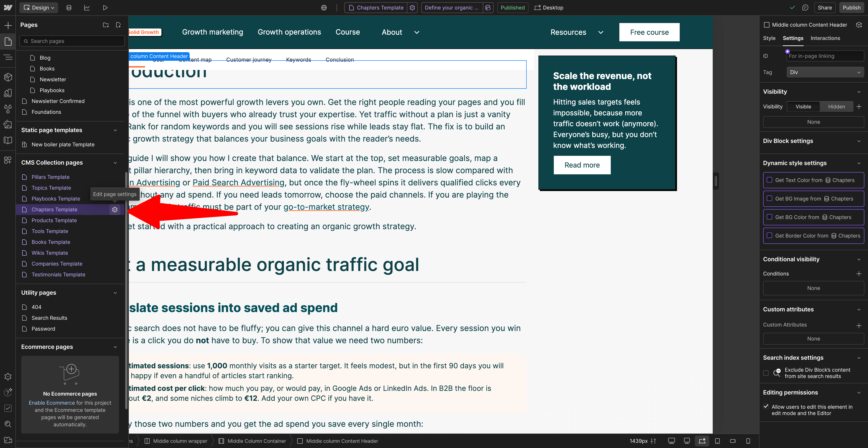Click the comments speech bubble icon
868x448 pixels.
point(805,7)
